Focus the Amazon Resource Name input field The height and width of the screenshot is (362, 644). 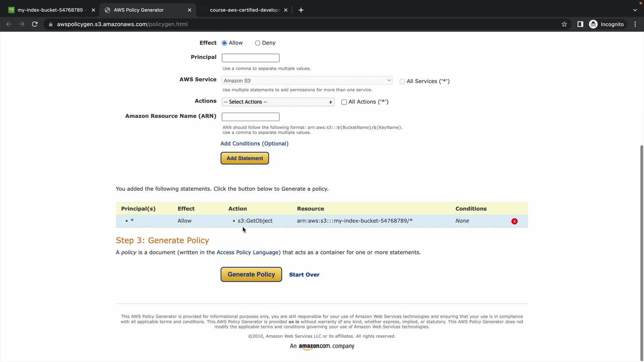(x=250, y=117)
